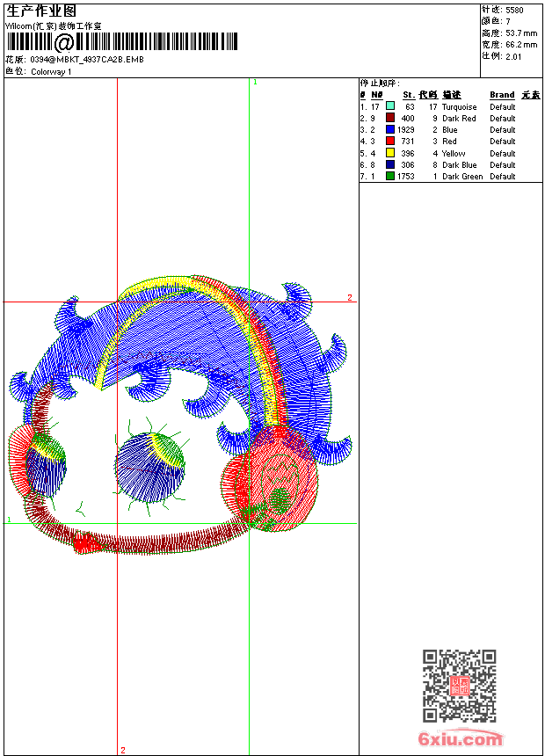Click the '停止顺序' heading
This screenshot has width=545, height=756.
[x=379, y=83]
